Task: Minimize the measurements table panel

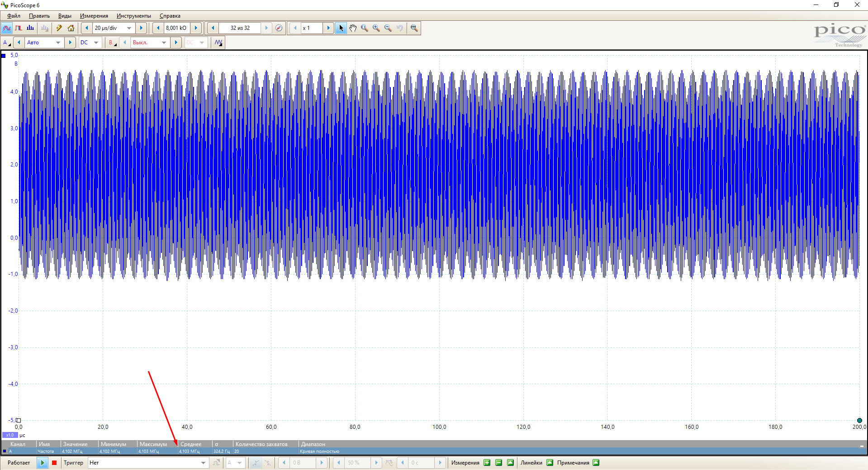Action: pyautogui.click(x=862, y=446)
